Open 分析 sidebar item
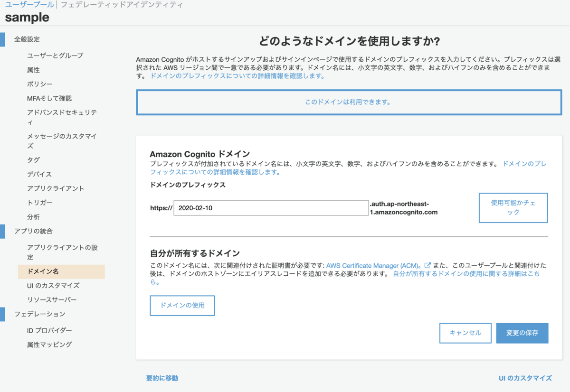Screen dimensions: 570x392 tap(33, 217)
